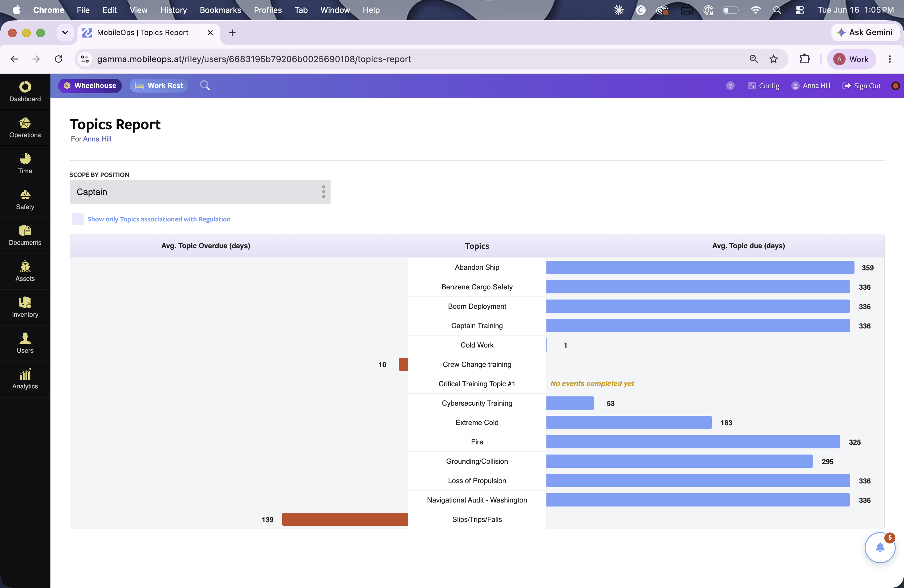904x588 pixels.
Task: Click the browser address bar URL
Action: click(x=254, y=59)
